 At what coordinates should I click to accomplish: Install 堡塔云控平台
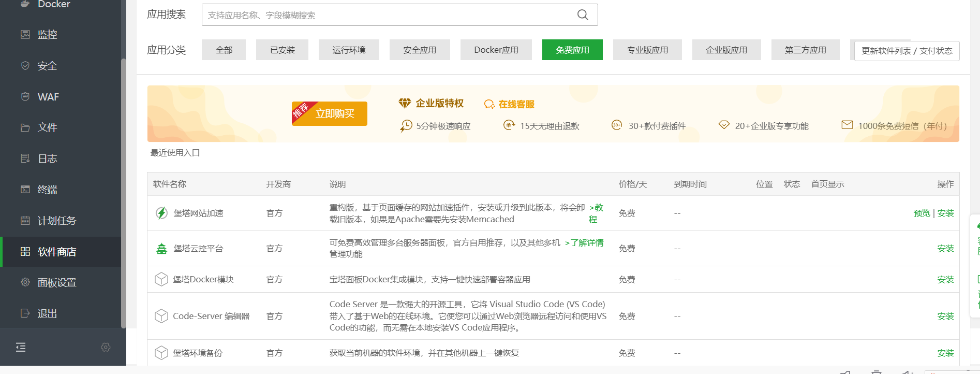click(945, 249)
